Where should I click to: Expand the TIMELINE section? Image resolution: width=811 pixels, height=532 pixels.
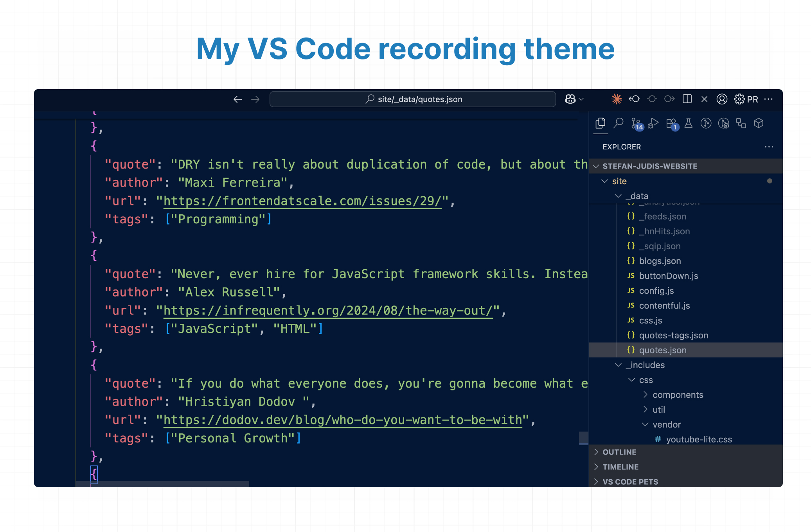(686, 467)
